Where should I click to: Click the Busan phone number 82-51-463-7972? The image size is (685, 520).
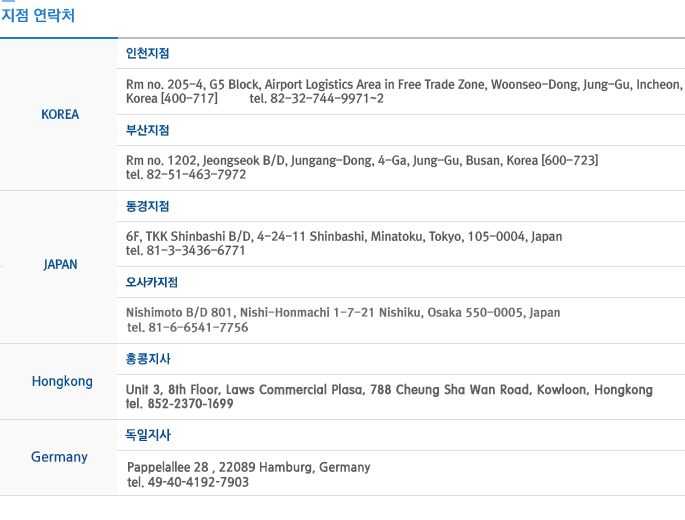(186, 175)
